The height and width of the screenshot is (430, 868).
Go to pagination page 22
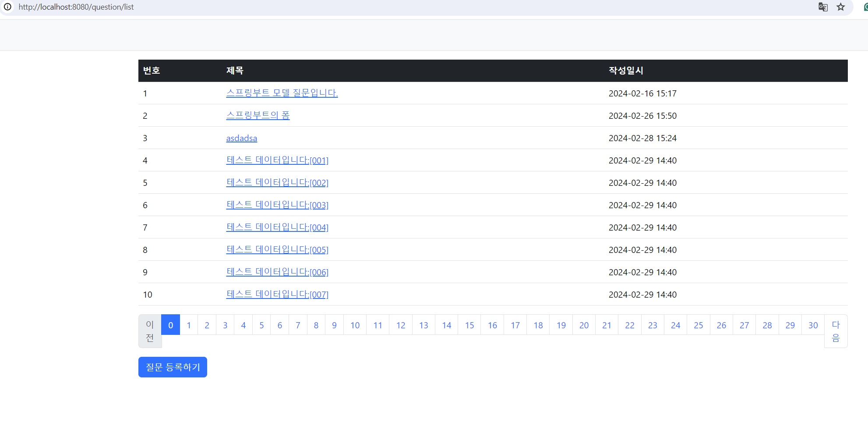coord(630,325)
